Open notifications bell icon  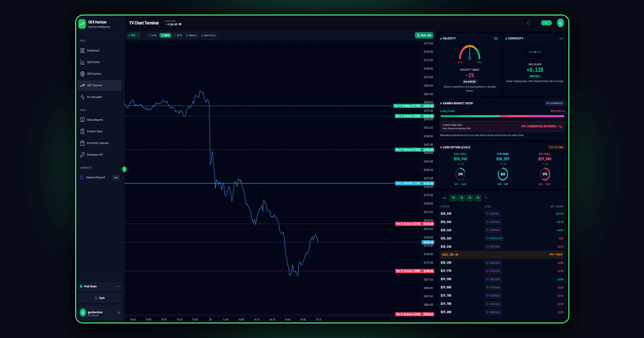click(528, 23)
